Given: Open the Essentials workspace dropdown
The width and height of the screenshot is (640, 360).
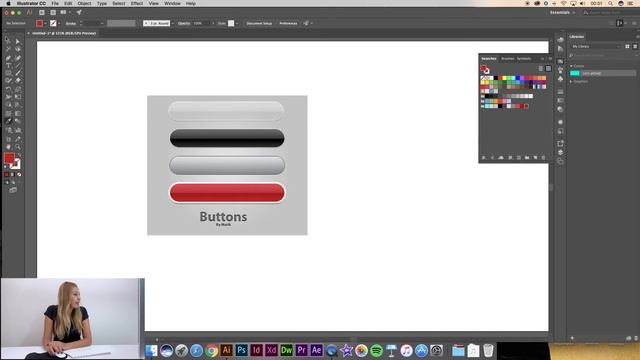Looking at the screenshot, I should point(562,13).
